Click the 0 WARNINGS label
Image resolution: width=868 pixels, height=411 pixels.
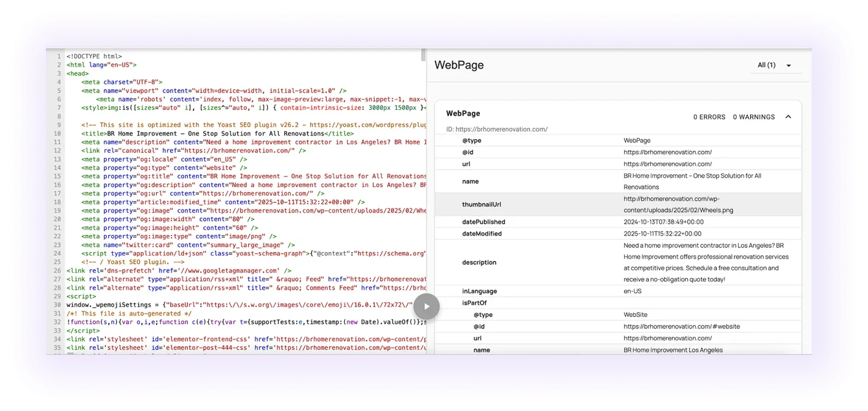pyautogui.click(x=754, y=117)
